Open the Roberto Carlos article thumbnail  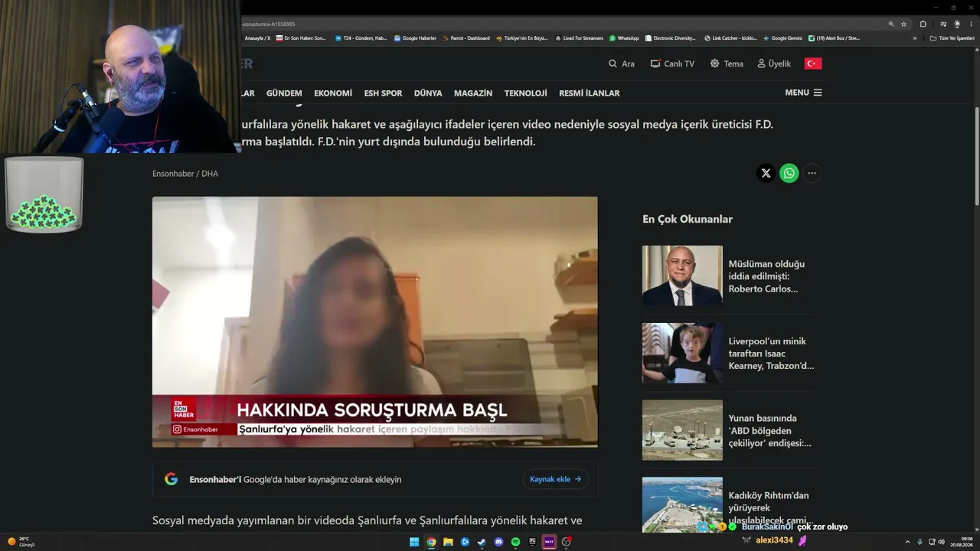[x=682, y=275]
